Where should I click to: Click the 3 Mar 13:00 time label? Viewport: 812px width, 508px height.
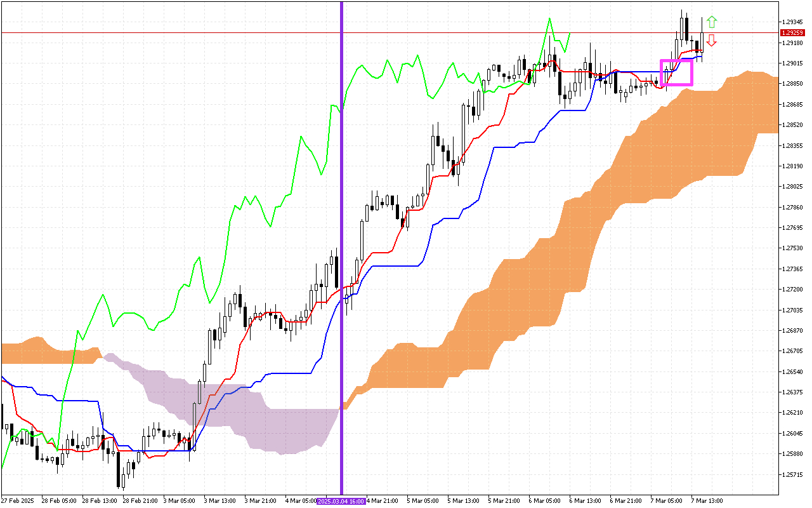[220, 501]
